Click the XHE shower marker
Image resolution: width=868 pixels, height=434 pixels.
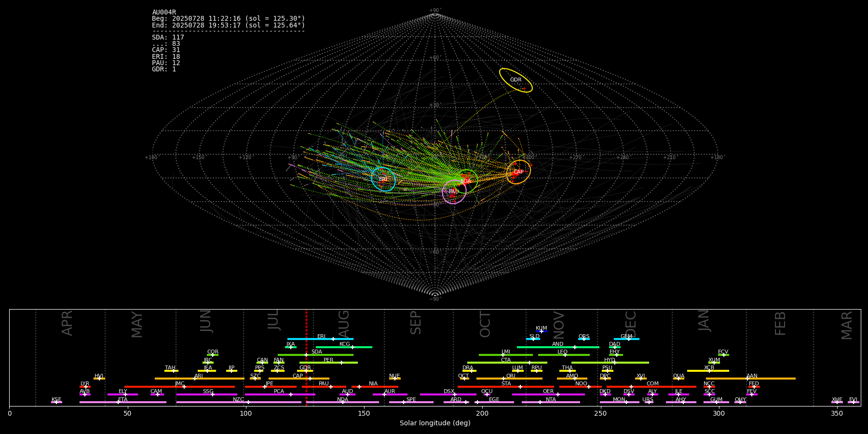[x=837, y=402]
